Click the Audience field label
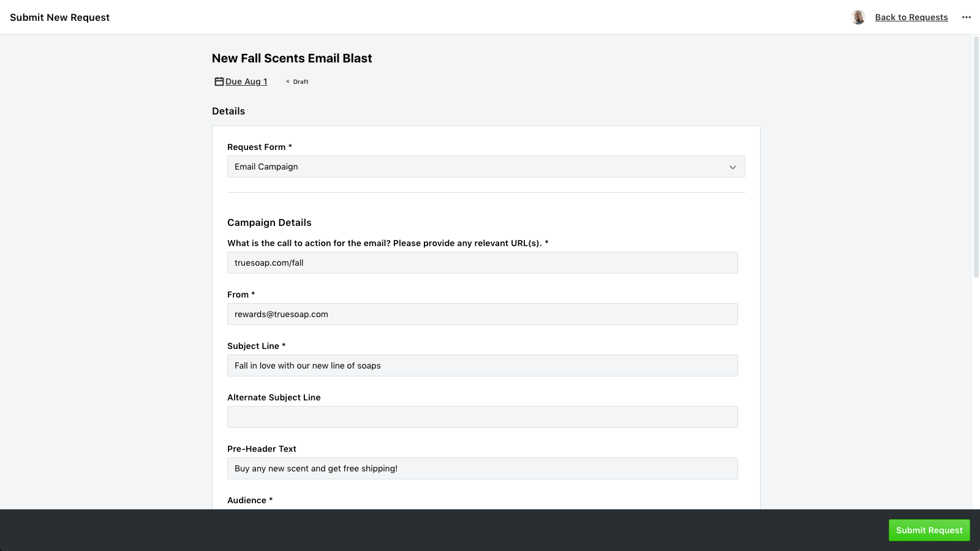980x551 pixels. (247, 500)
